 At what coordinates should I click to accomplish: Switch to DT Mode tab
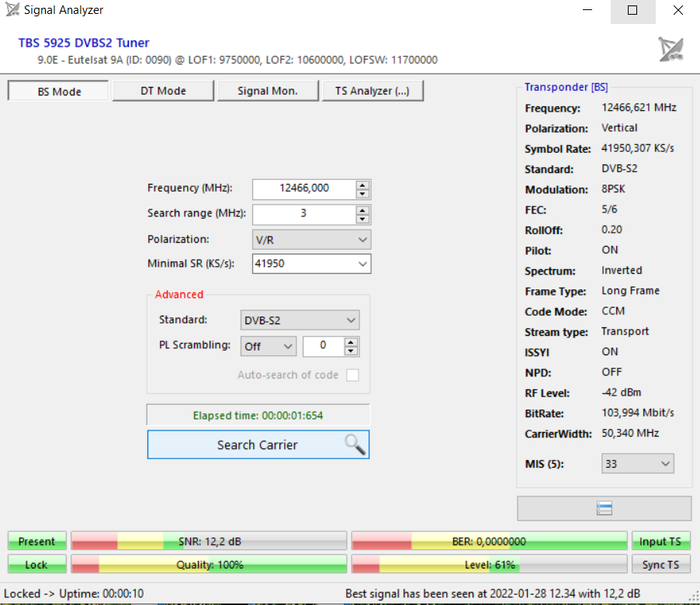163,91
